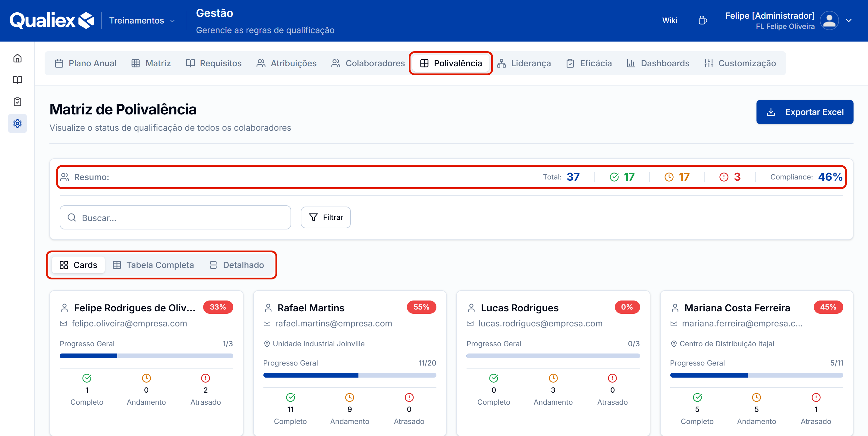Image resolution: width=868 pixels, height=436 pixels.
Task: Click the user avatar icon
Action: tap(829, 20)
